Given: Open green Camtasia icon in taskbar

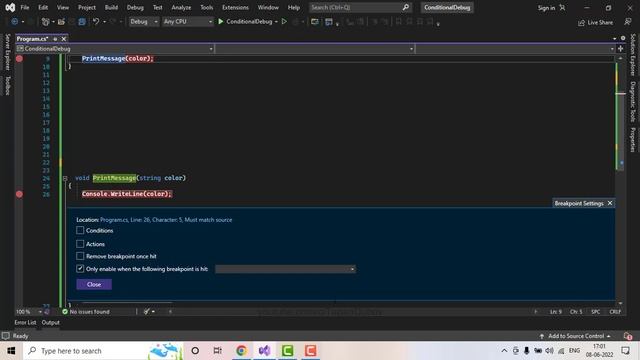Looking at the screenshot, I should click(x=287, y=351).
